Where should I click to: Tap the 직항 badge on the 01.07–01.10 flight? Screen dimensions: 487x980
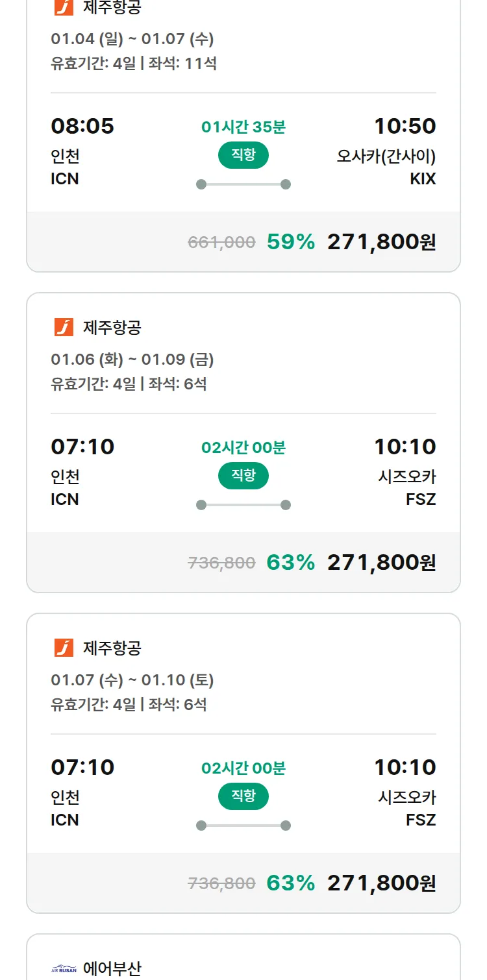point(243,796)
